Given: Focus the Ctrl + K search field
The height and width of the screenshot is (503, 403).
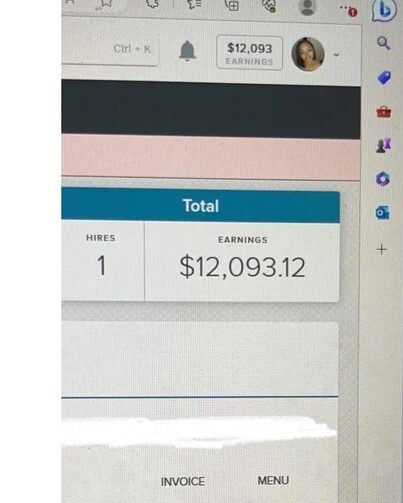Looking at the screenshot, I should tap(110, 49).
